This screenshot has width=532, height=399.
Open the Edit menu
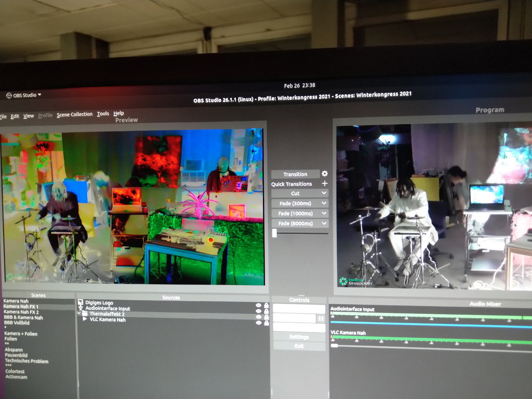(x=15, y=116)
